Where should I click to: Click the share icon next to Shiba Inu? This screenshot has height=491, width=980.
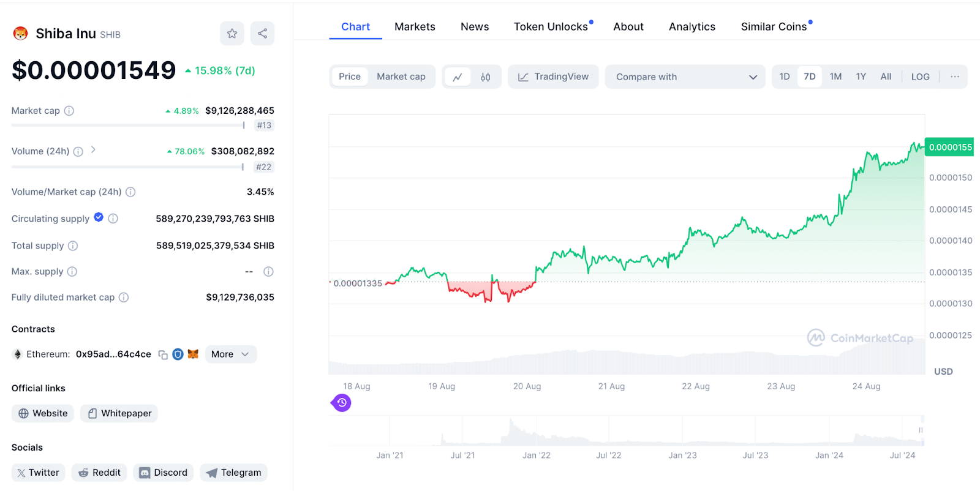click(262, 34)
